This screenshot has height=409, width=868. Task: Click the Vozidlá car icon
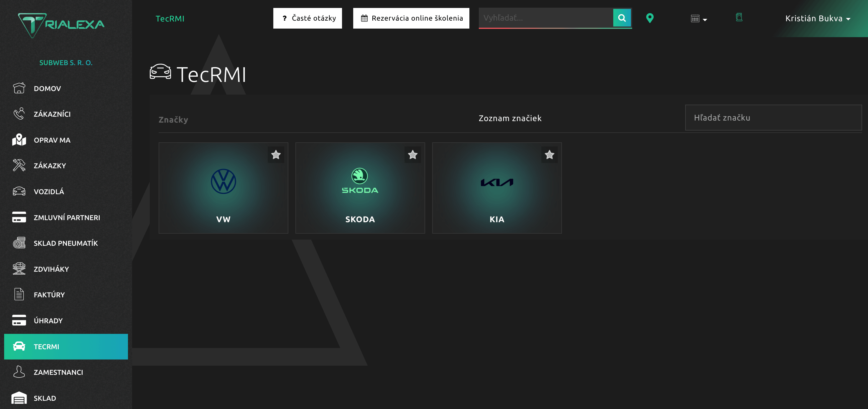[19, 191]
